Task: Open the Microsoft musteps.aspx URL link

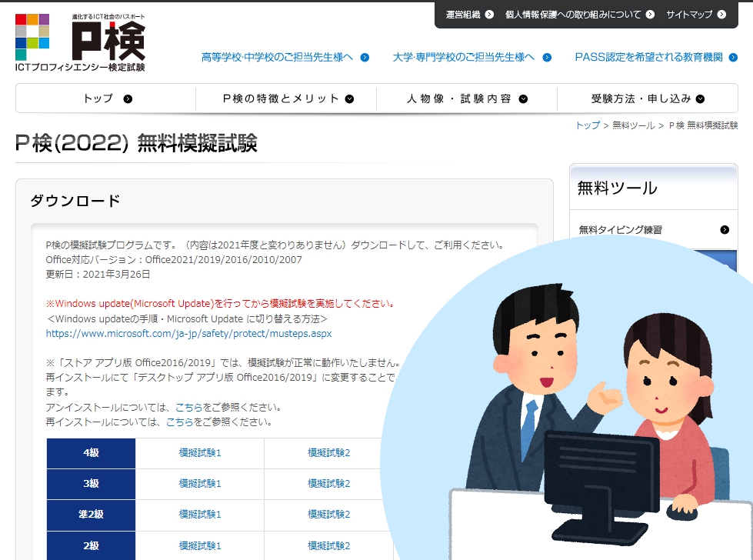Action: 188,334
